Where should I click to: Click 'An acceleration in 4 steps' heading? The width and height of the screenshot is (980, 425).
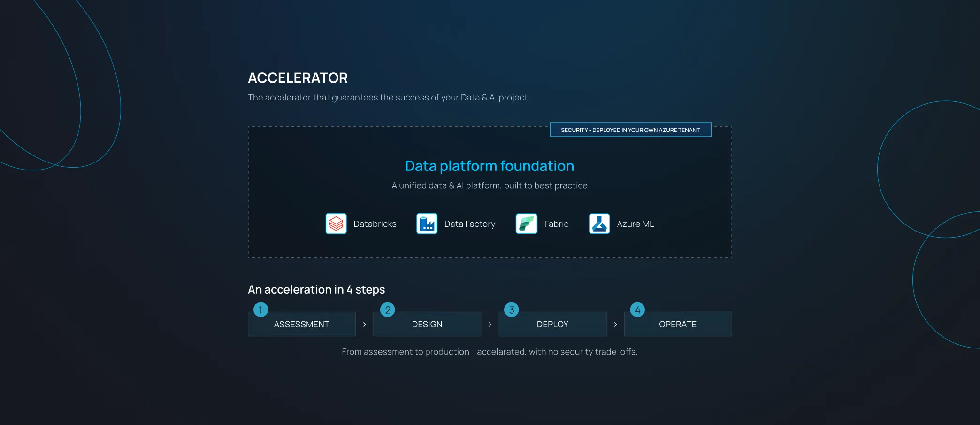316,290
